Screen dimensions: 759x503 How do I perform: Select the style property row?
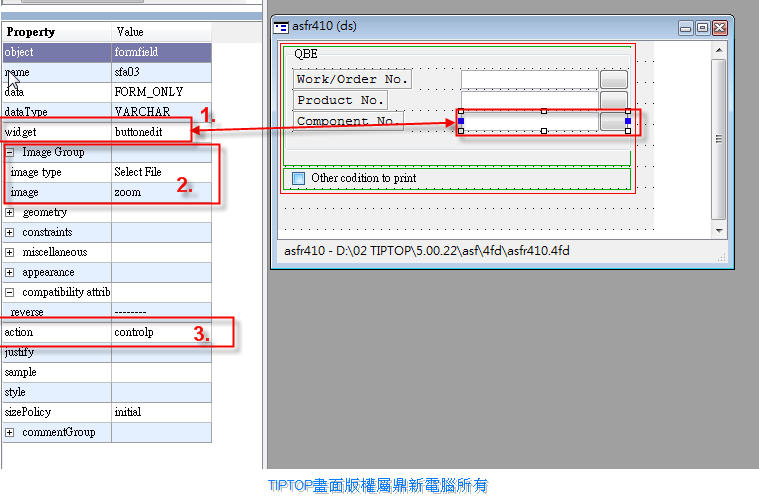(107, 392)
